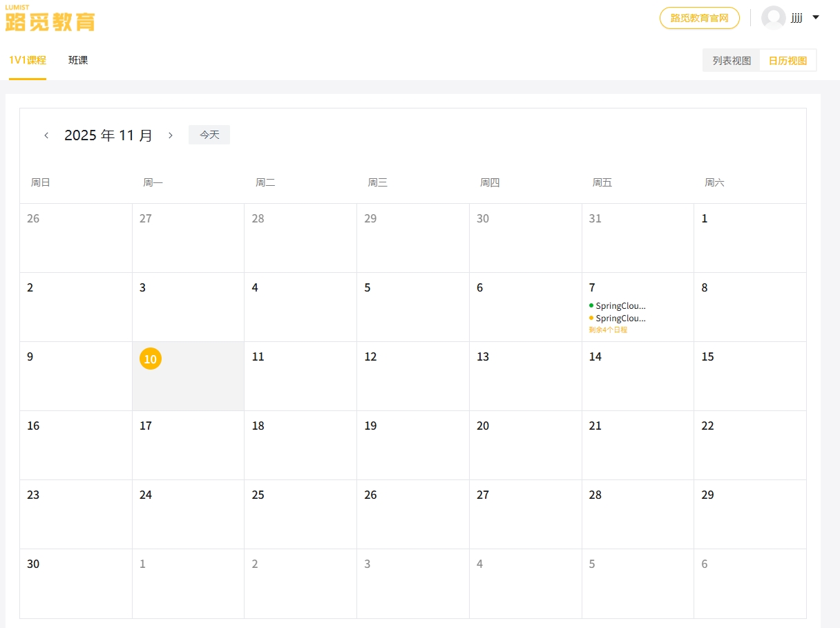Expand the jjjj account dropdown arrow
This screenshot has width=840, height=628.
[816, 17]
